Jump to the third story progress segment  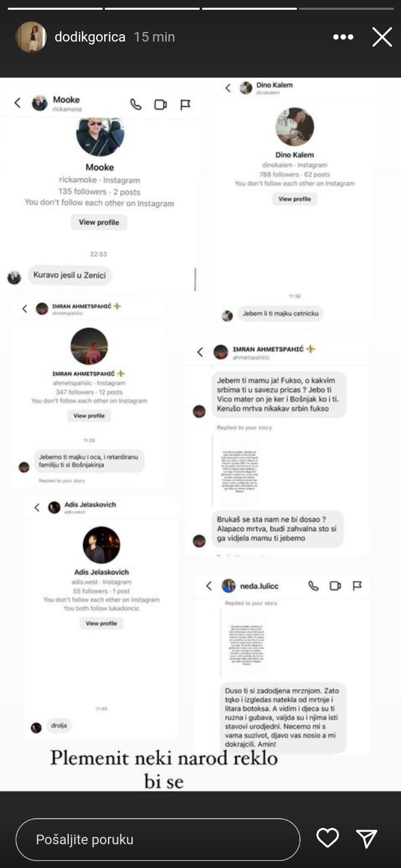tap(249, 8)
